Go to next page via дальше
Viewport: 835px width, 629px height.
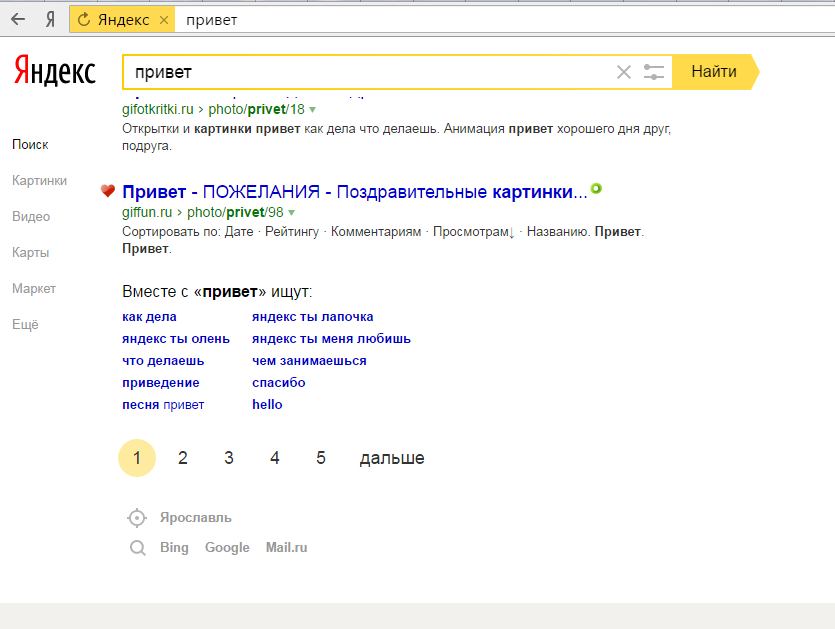click(x=392, y=458)
